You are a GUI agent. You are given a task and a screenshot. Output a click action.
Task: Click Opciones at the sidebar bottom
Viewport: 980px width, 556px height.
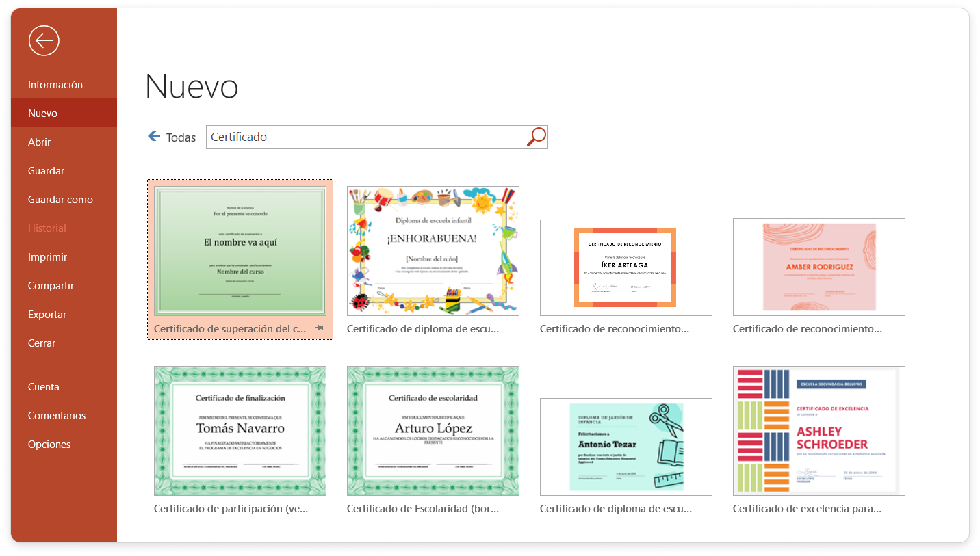click(x=49, y=445)
